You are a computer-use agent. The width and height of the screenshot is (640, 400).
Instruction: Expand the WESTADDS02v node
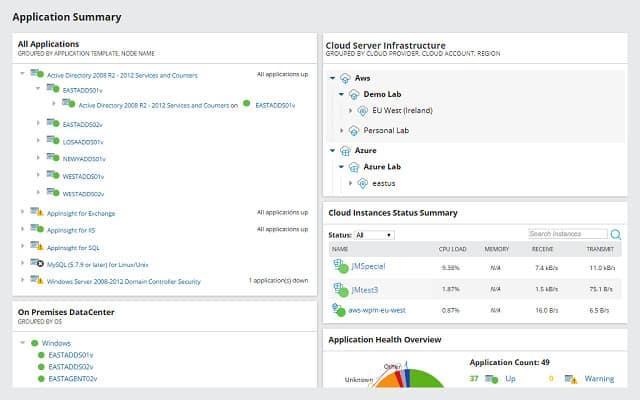(x=38, y=192)
